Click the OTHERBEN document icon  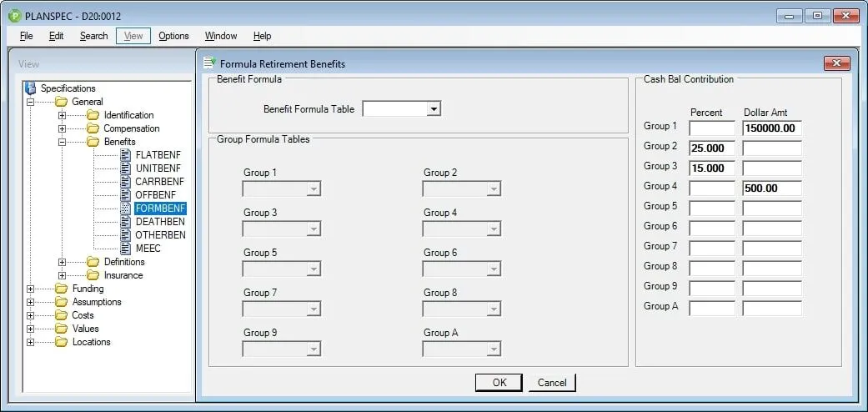coord(126,235)
